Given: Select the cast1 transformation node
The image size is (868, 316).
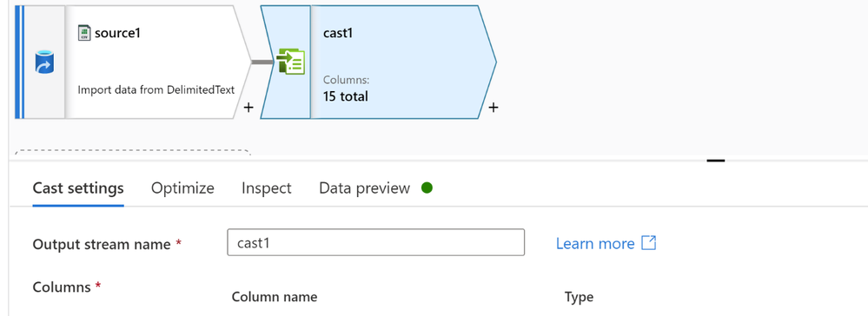Looking at the screenshot, I should coord(378,62).
